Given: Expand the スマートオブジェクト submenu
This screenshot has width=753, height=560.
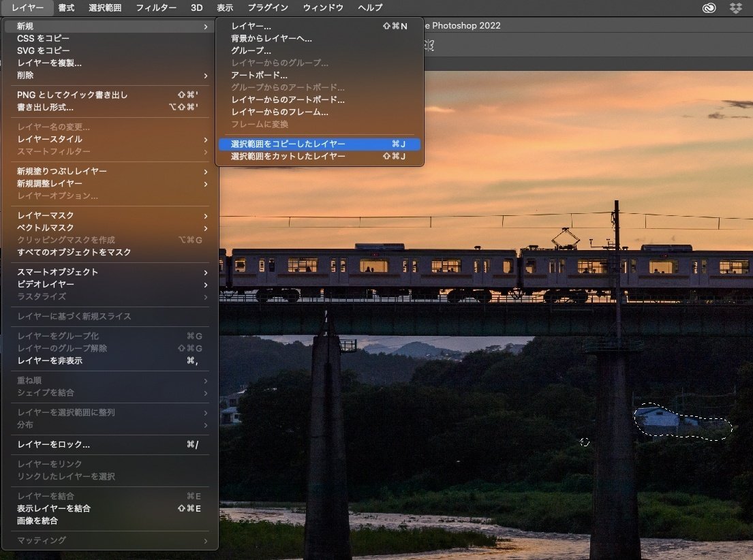Looking at the screenshot, I should click(110, 272).
